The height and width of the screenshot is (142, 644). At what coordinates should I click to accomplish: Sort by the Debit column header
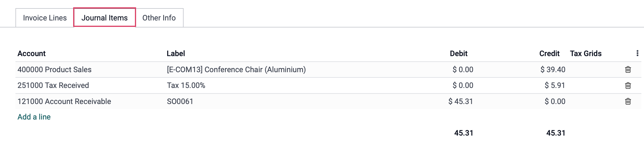coord(459,53)
